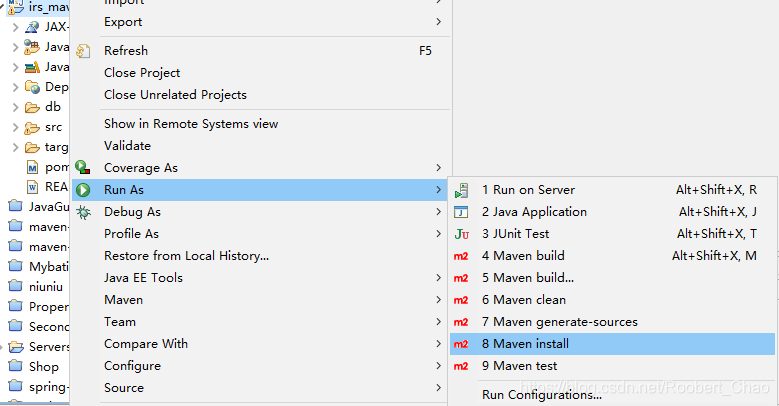Click the pom file icon in the tree
Image resolution: width=779 pixels, height=406 pixels.
32,167
